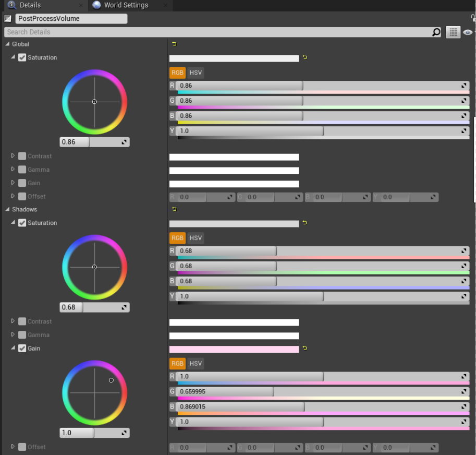Click expand arrow on Shadows Gain Y slider

coord(464,422)
